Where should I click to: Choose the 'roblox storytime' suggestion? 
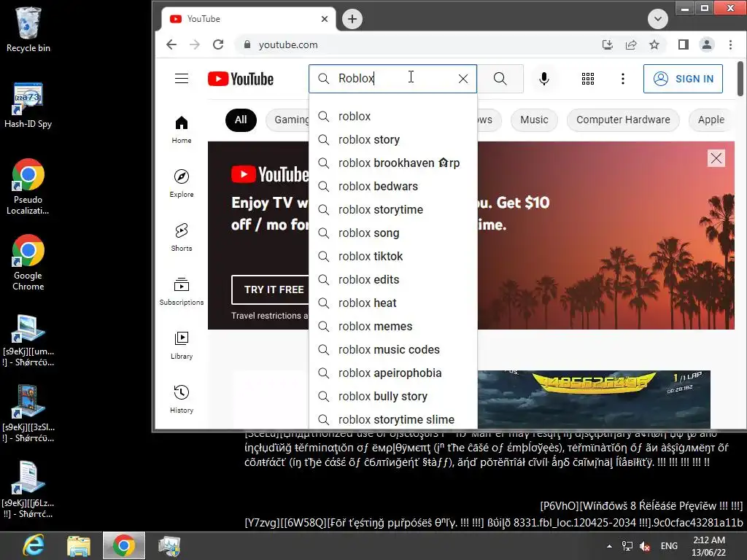pos(393,209)
